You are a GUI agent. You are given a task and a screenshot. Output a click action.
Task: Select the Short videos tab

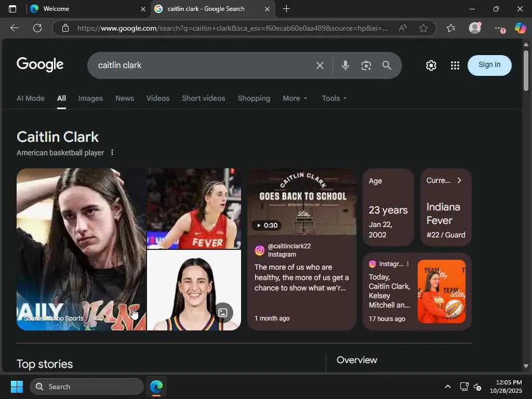[203, 98]
